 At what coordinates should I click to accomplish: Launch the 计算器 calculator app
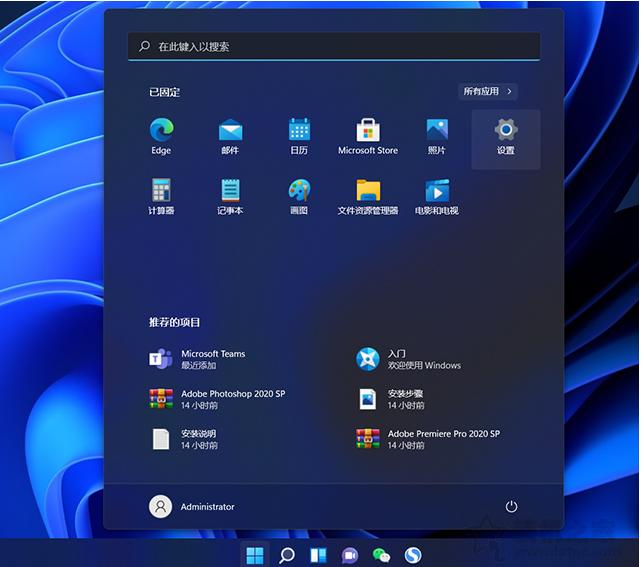[161, 197]
